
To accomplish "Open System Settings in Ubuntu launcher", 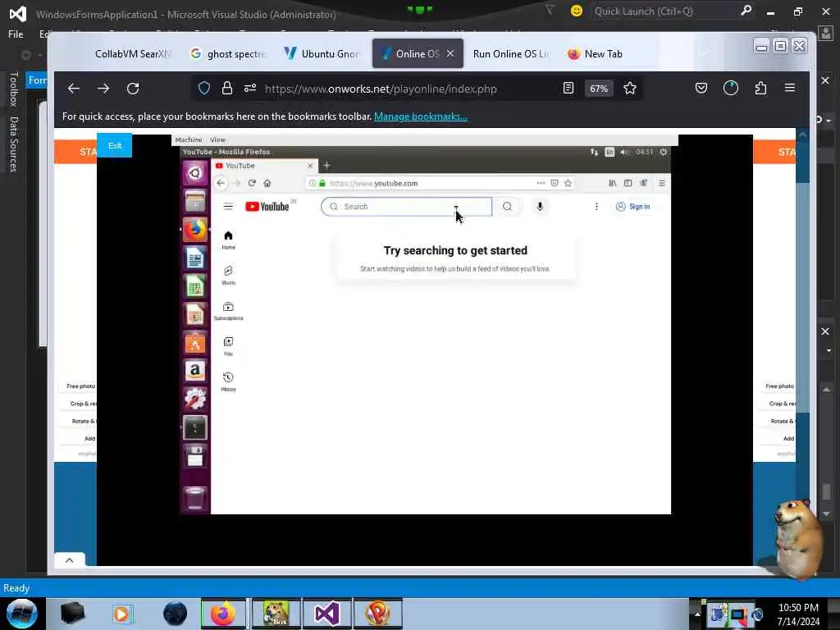I will point(195,399).
